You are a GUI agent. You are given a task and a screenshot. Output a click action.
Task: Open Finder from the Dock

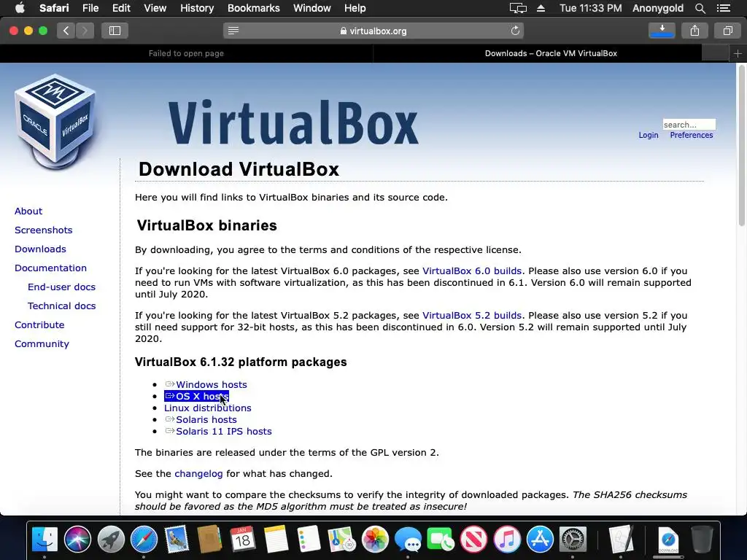(x=44, y=539)
